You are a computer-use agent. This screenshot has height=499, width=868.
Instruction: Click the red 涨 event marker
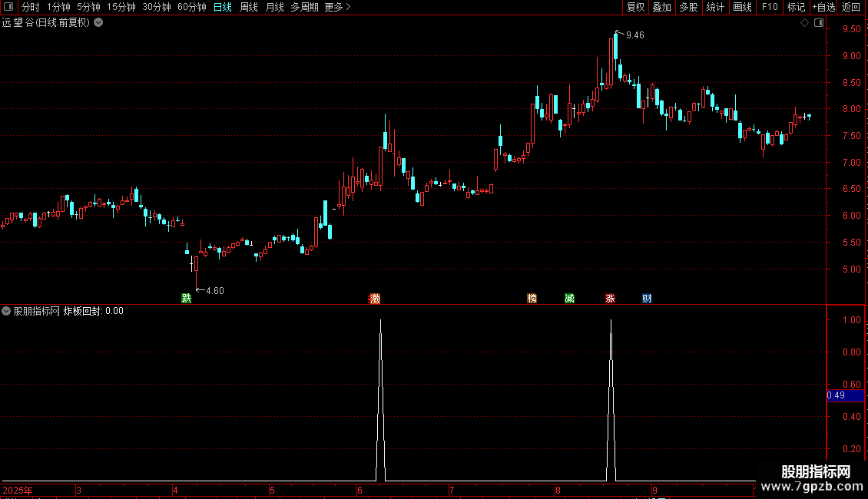coord(610,298)
